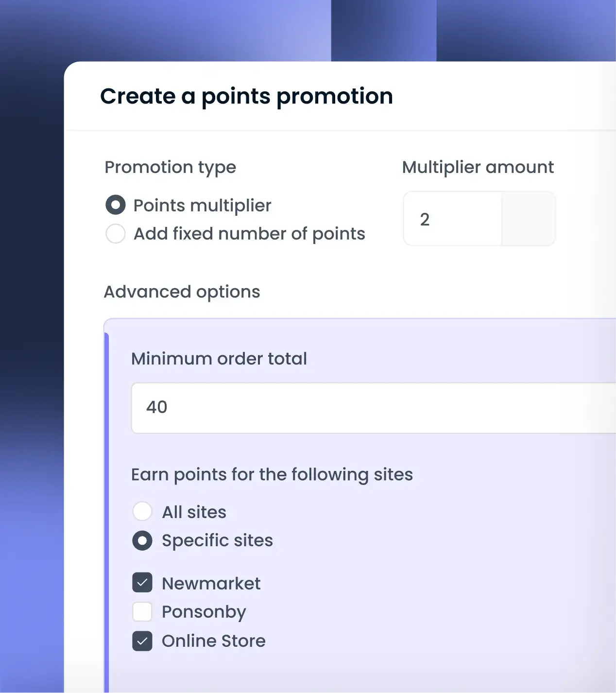This screenshot has width=616, height=693.
Task: Click the Create a points promotion title
Action: pos(246,96)
